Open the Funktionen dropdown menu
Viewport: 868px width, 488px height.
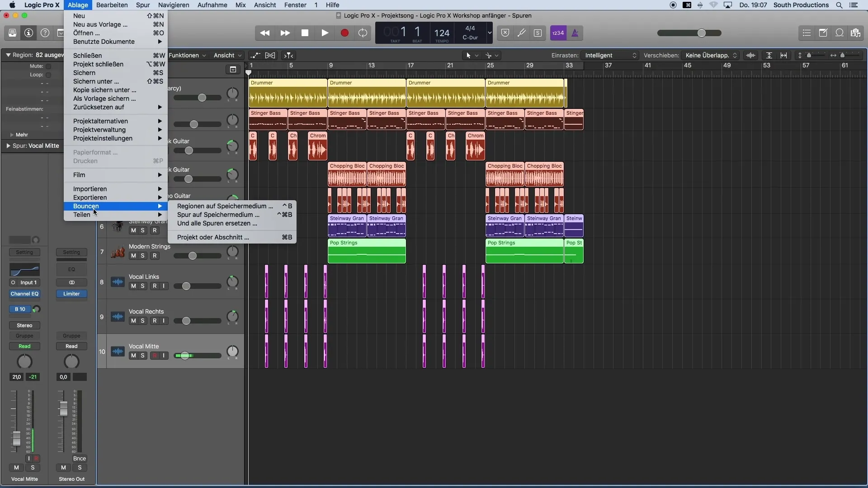(187, 56)
